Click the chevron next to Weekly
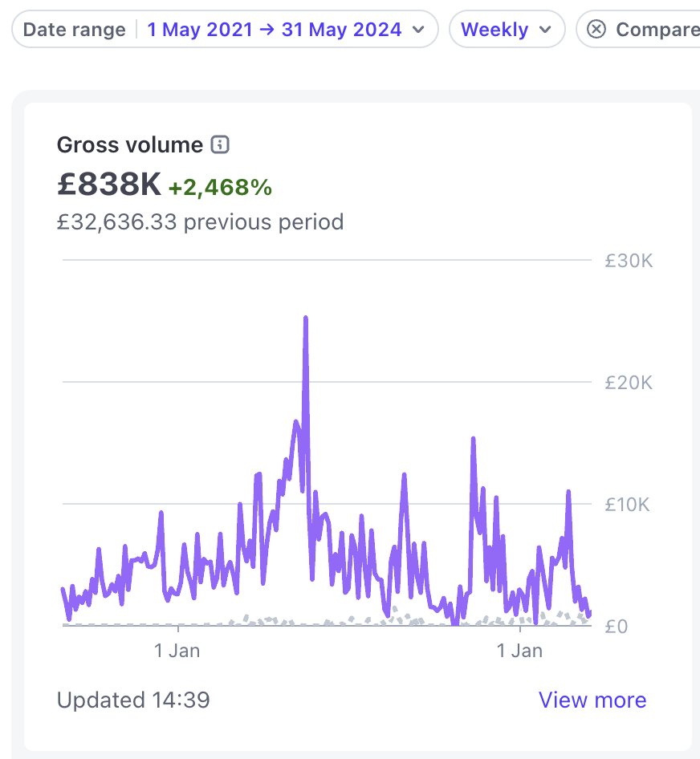 click(x=545, y=30)
